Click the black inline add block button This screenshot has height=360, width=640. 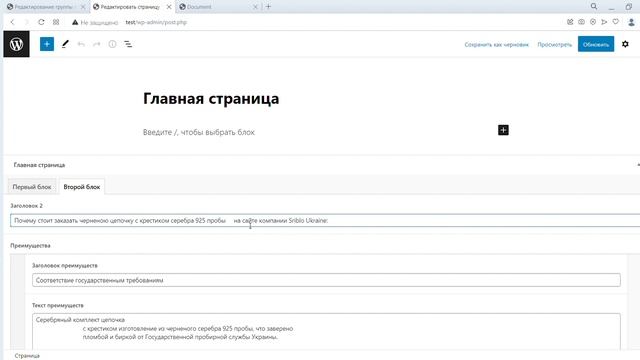pos(503,130)
